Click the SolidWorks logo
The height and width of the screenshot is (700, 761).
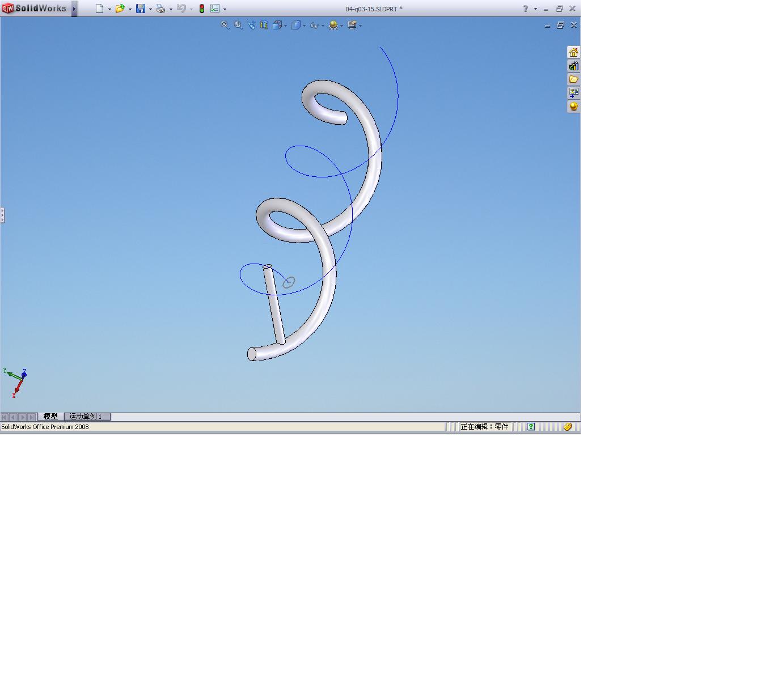(35, 9)
